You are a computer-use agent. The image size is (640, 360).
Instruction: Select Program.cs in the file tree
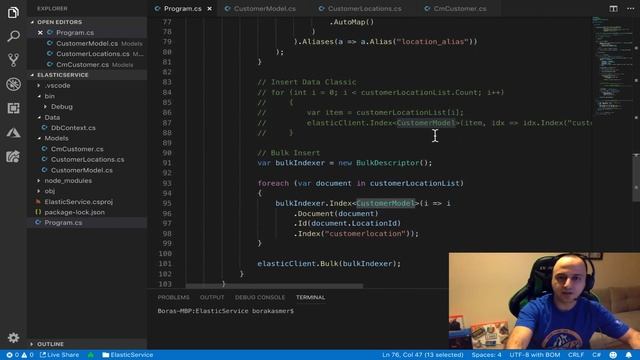[87, 223]
